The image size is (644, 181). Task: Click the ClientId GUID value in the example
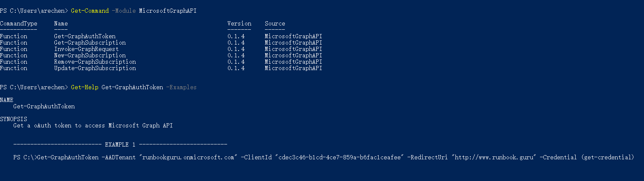coord(339,158)
